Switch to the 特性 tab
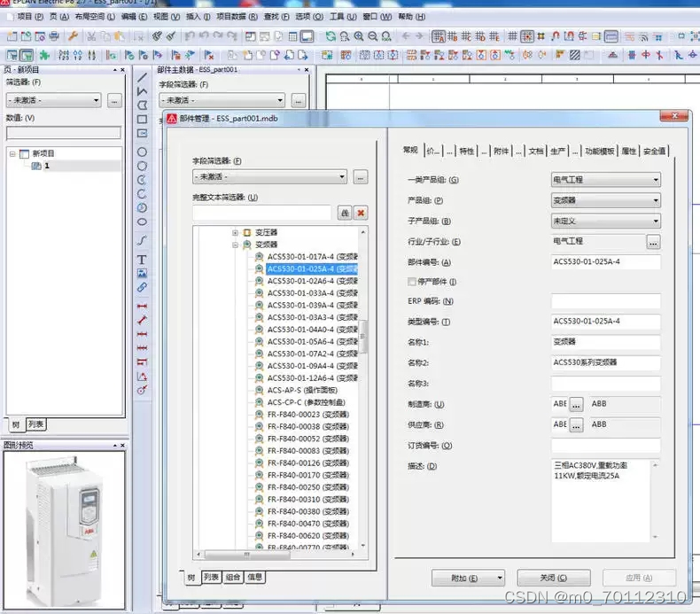The image size is (700, 614). pyautogui.click(x=467, y=151)
